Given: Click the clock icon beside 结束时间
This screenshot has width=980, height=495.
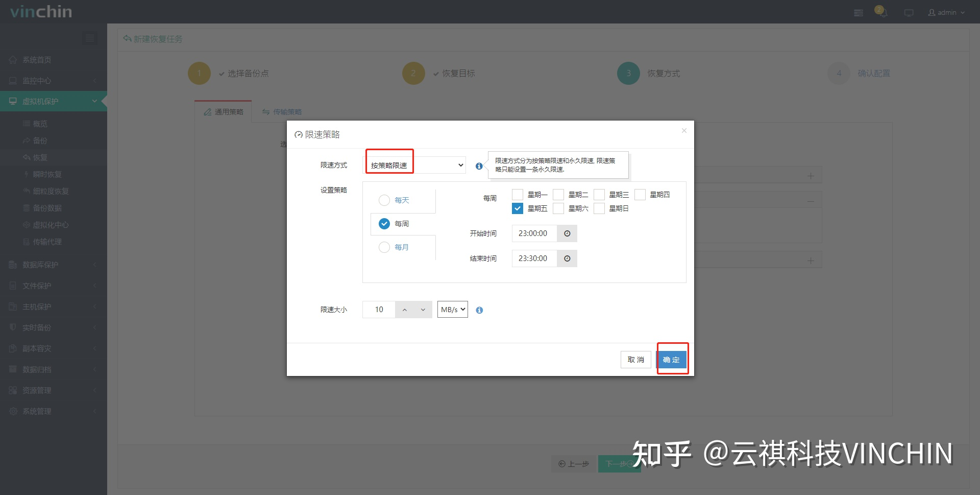Looking at the screenshot, I should 567,258.
